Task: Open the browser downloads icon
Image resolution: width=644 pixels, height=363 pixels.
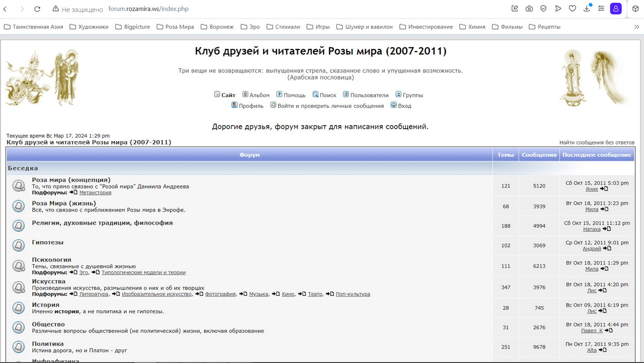Action: coord(587,9)
